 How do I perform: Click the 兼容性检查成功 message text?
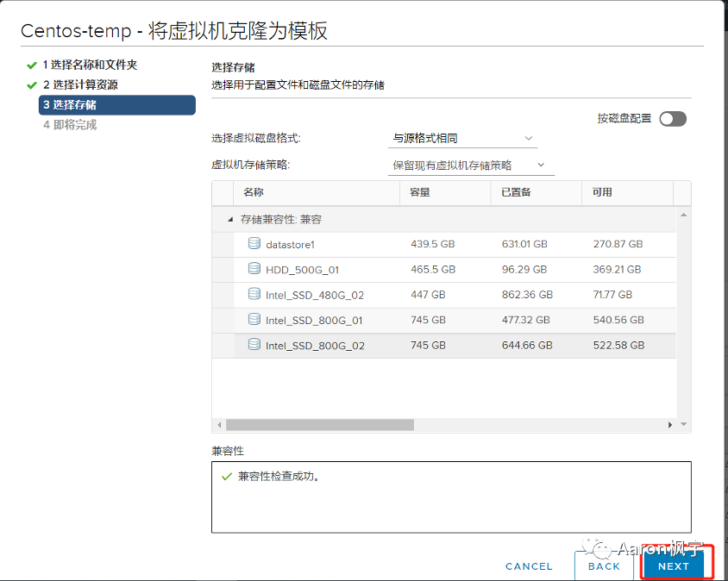[x=279, y=477]
